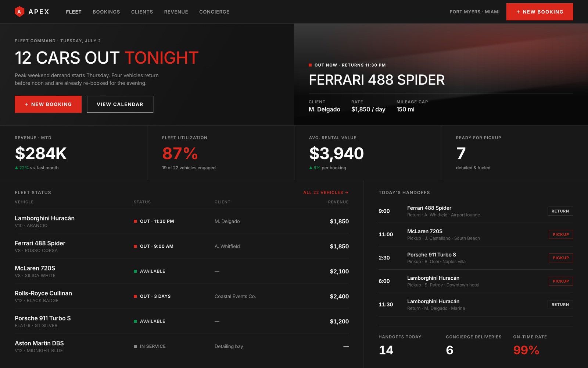
Task: Click the 19 of 22 vehicles engaged note
Action: tap(189, 168)
